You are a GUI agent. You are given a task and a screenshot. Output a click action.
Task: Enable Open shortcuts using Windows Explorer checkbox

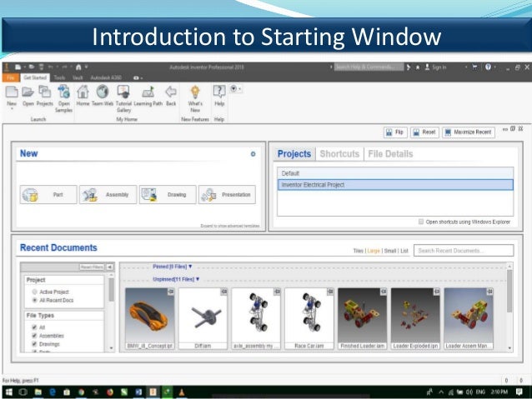421,222
